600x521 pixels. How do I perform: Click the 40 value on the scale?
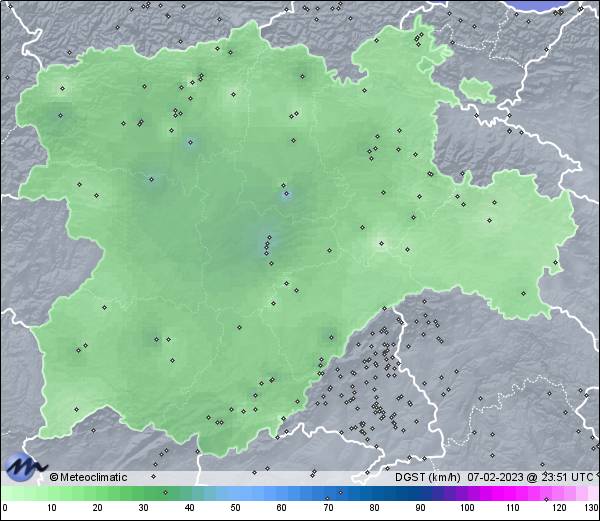coord(189,508)
